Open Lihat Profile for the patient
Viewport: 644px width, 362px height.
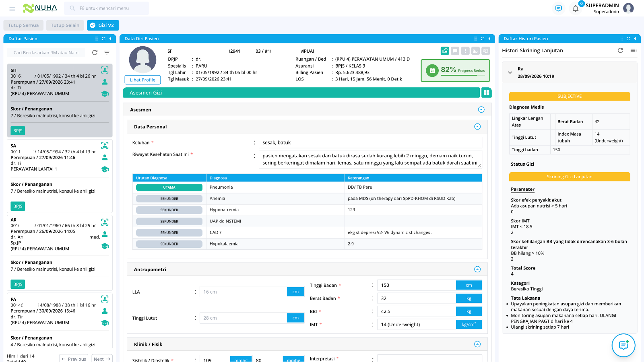(x=142, y=80)
